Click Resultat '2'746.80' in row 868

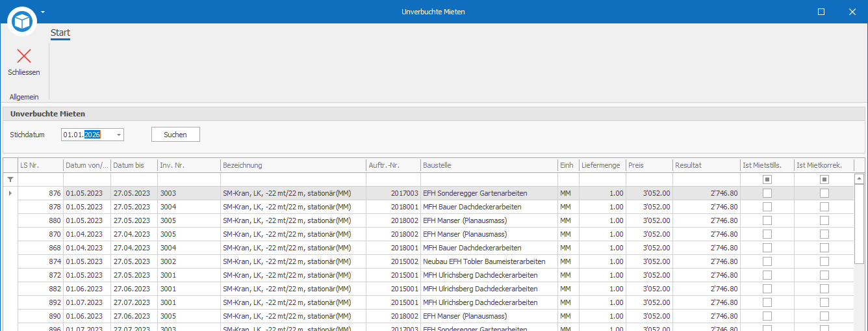tap(706, 248)
